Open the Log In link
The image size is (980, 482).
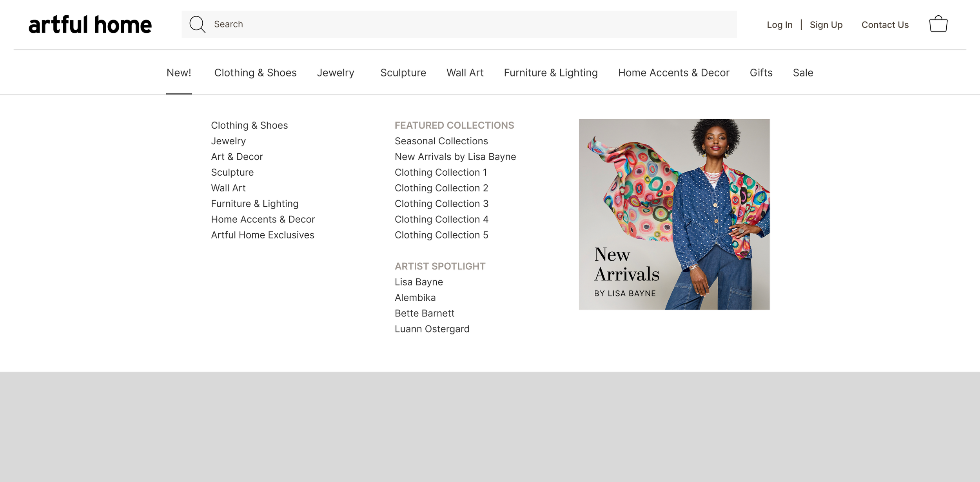point(779,25)
